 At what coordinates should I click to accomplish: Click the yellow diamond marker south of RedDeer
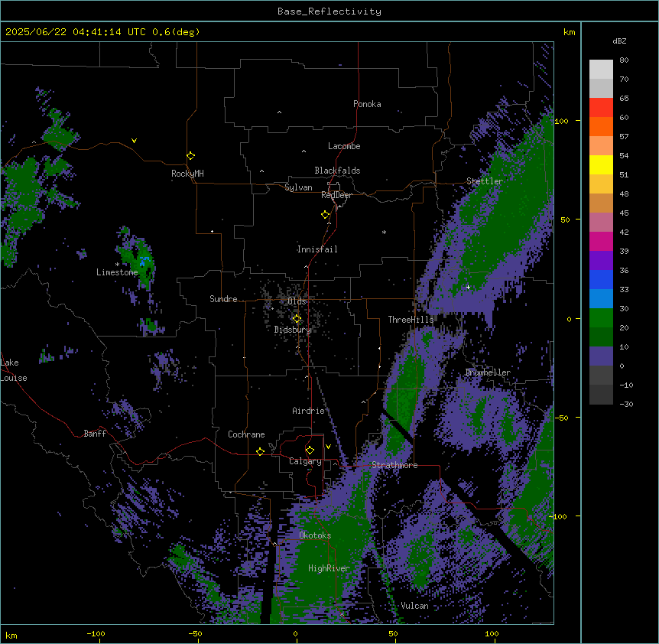click(x=326, y=215)
